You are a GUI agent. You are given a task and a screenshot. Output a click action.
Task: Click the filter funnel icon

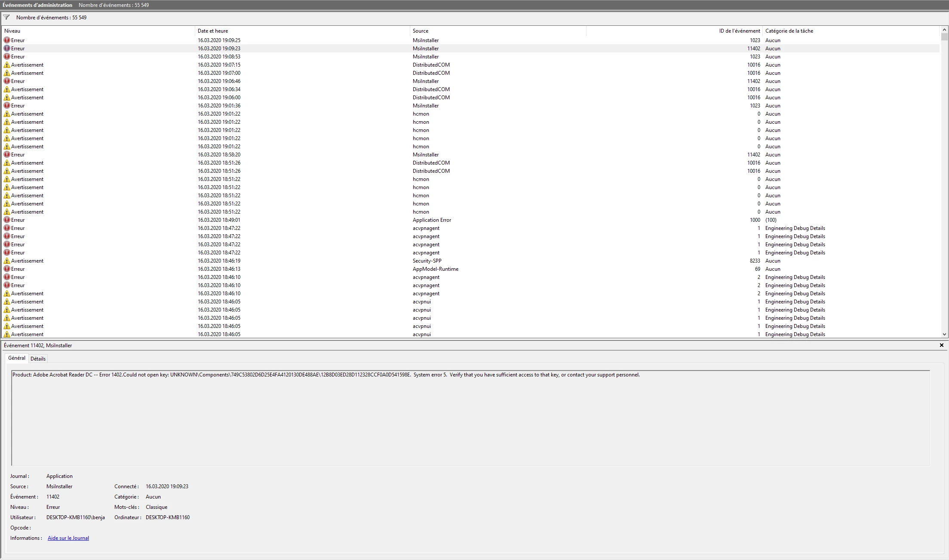pyautogui.click(x=6, y=18)
